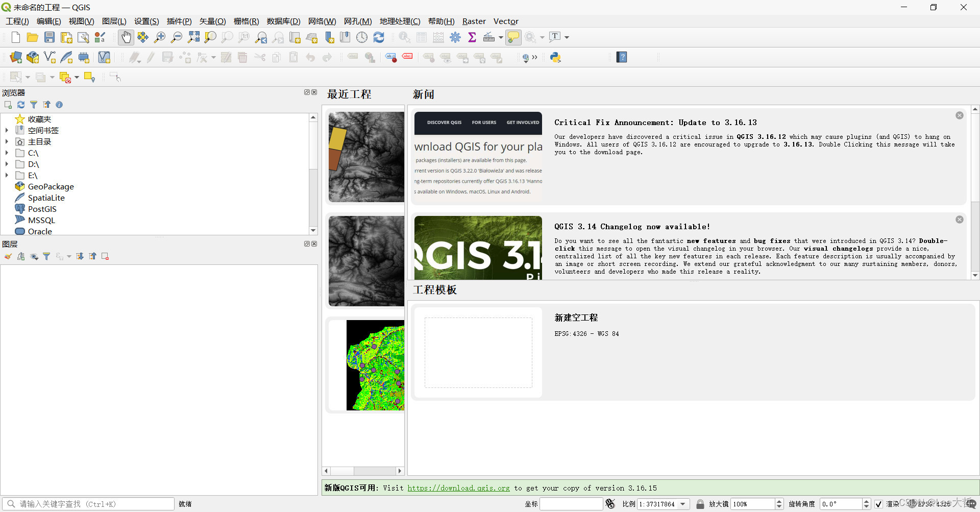Increase the magnifier 100% spinner

[779, 501]
